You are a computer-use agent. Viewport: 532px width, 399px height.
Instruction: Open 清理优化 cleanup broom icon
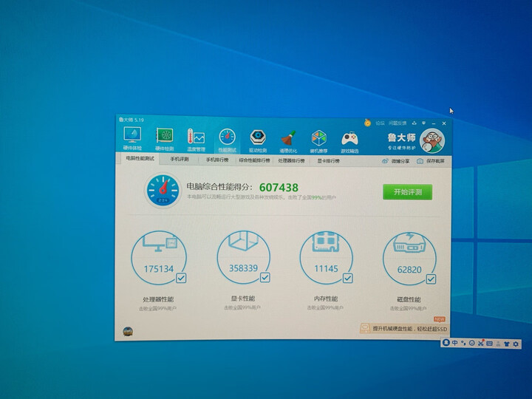[x=288, y=139]
